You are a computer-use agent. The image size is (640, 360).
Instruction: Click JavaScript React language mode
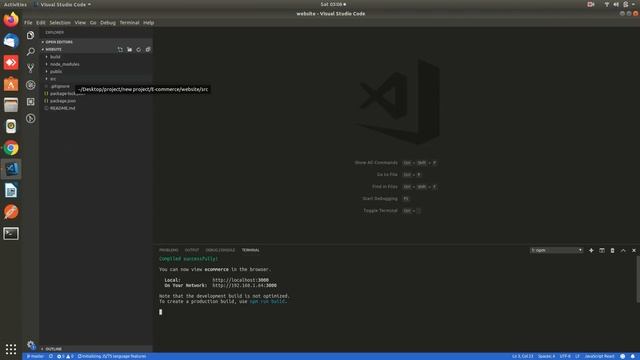coord(599,356)
